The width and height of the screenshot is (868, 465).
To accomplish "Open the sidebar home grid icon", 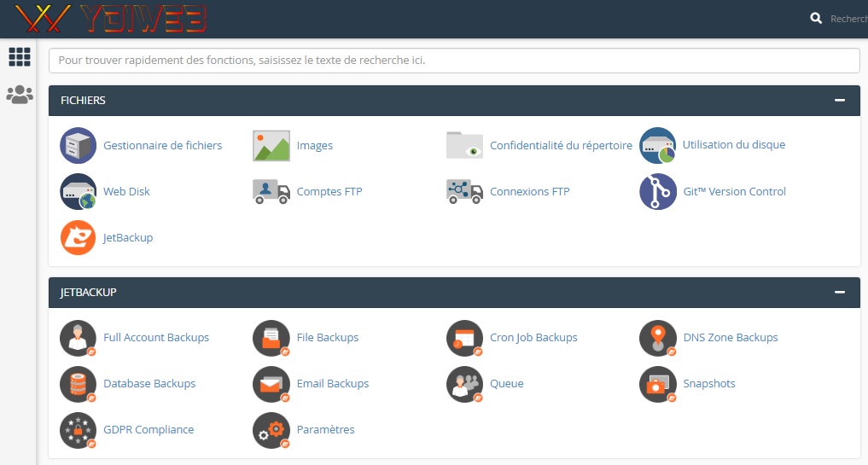I will pos(19,57).
